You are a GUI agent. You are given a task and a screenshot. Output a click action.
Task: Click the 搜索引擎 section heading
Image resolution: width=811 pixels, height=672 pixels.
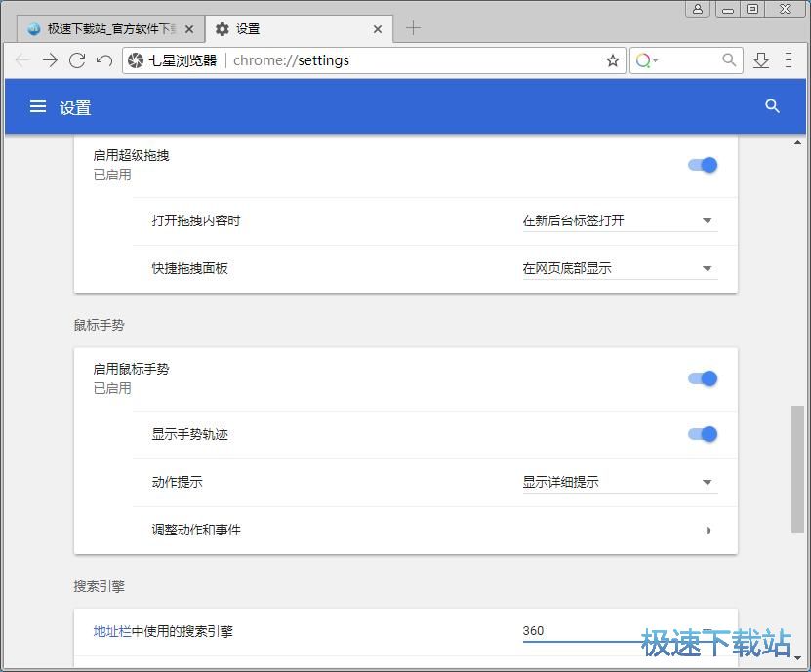point(99,586)
